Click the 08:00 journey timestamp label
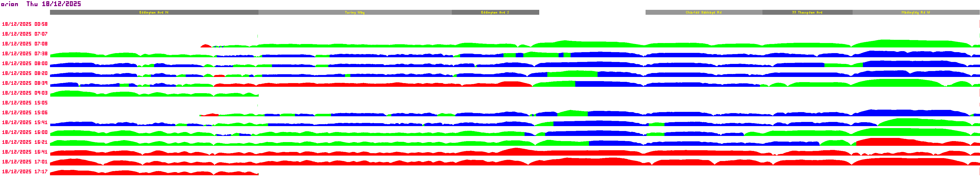Image resolution: width=980 pixels, height=177 pixels. (x=25, y=63)
